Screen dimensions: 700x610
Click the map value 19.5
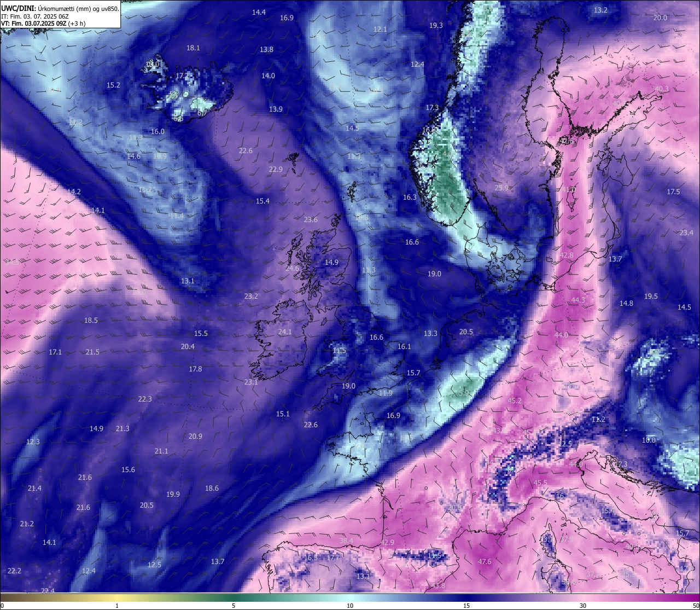[651, 296]
